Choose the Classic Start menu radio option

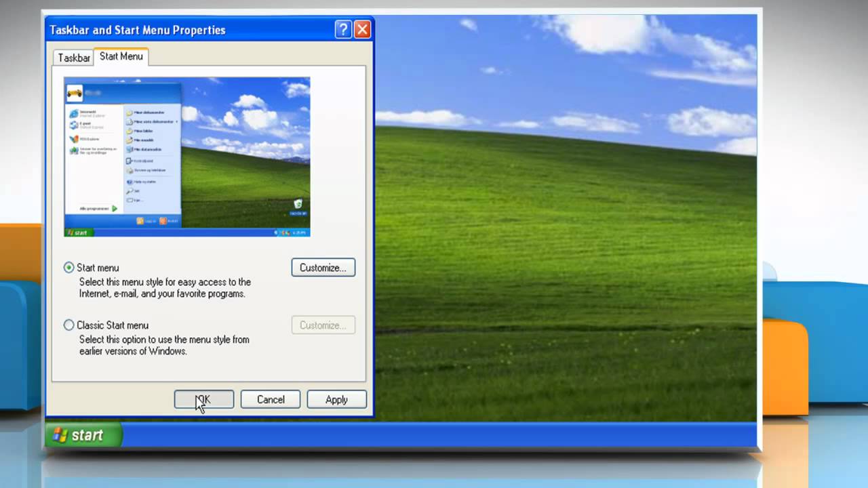pyautogui.click(x=68, y=325)
